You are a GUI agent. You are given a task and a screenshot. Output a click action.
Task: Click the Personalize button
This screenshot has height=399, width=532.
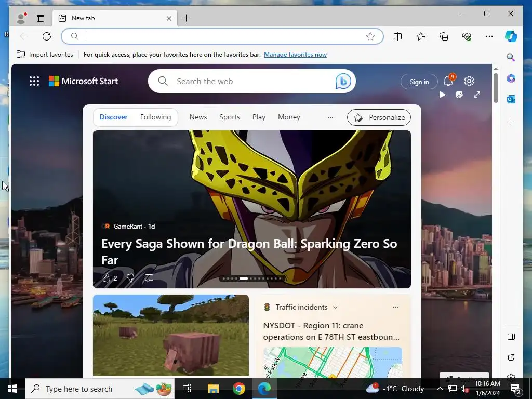pos(379,117)
